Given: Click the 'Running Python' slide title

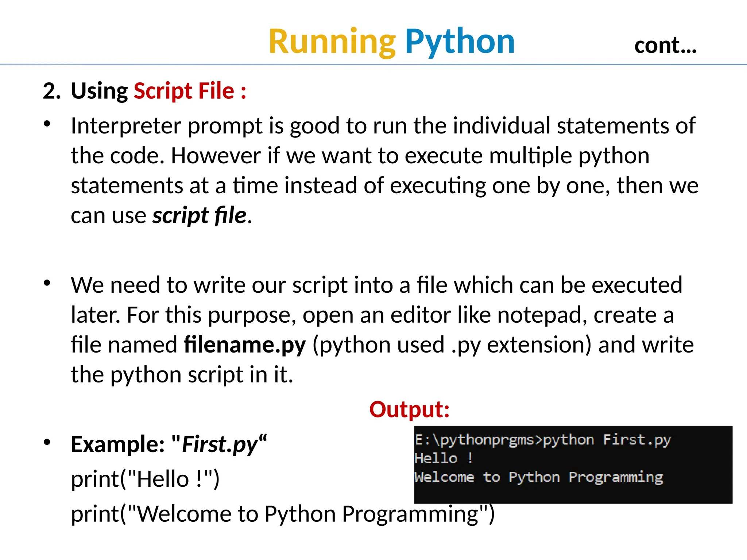Looking at the screenshot, I should 392,42.
